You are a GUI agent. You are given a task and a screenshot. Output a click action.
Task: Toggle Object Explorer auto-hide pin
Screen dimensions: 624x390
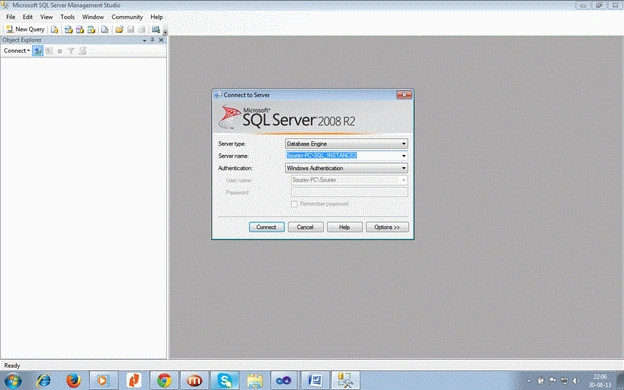pyautogui.click(x=152, y=40)
